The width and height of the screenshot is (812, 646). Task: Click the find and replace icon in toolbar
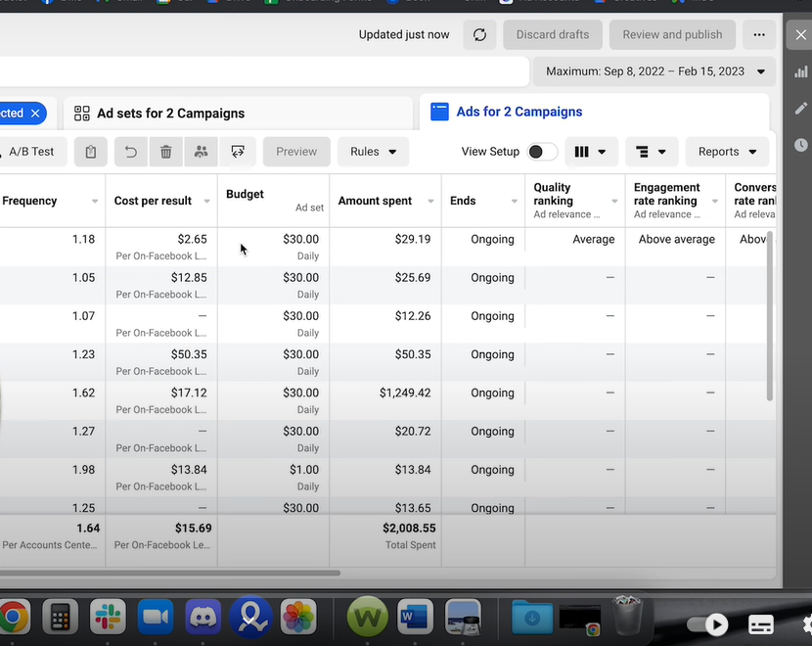[238, 152]
